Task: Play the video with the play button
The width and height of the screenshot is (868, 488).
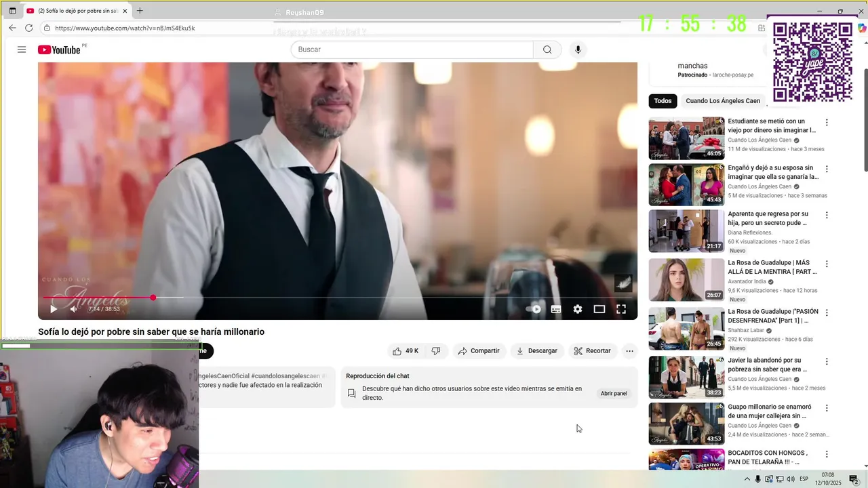Action: click(53, 309)
